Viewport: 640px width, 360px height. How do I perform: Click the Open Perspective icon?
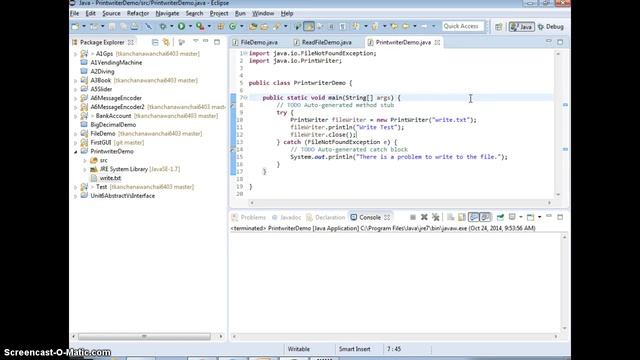[x=499, y=27]
